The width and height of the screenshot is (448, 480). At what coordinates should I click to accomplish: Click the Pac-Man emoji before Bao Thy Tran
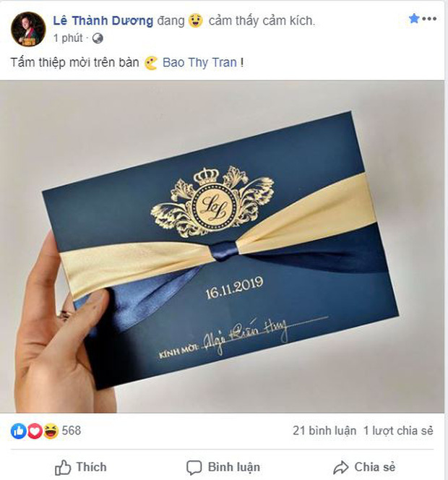coord(151,63)
